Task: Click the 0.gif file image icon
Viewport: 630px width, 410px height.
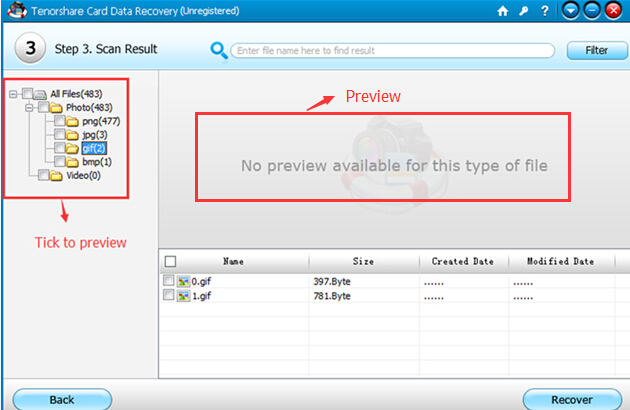Action: coord(183,282)
